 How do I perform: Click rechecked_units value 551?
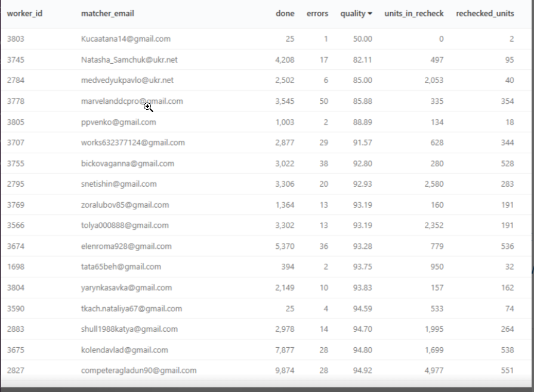click(x=507, y=371)
